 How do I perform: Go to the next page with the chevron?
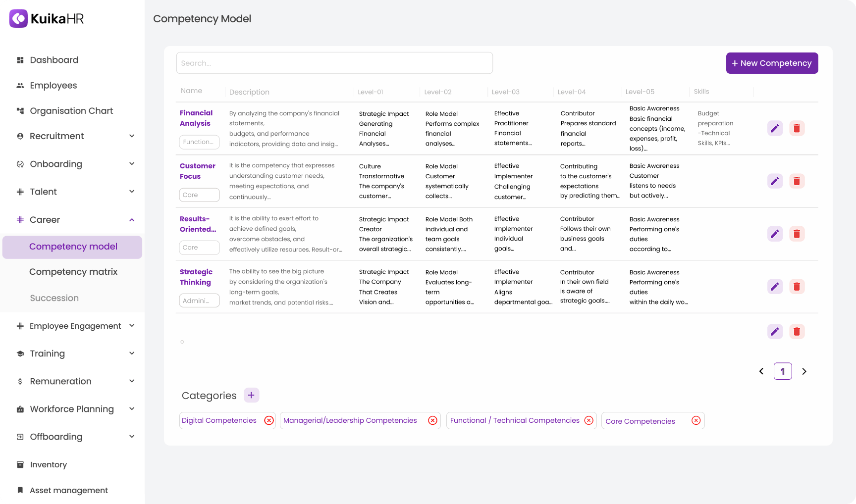pos(804,371)
